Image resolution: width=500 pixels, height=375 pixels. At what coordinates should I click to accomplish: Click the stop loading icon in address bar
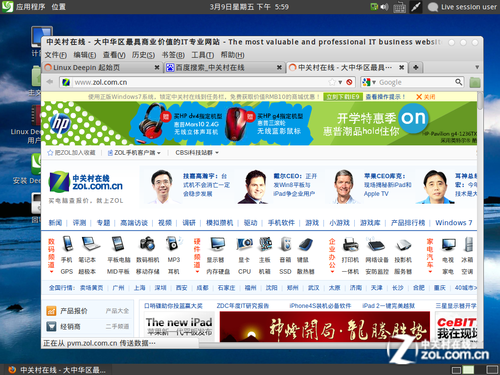pos(349,82)
